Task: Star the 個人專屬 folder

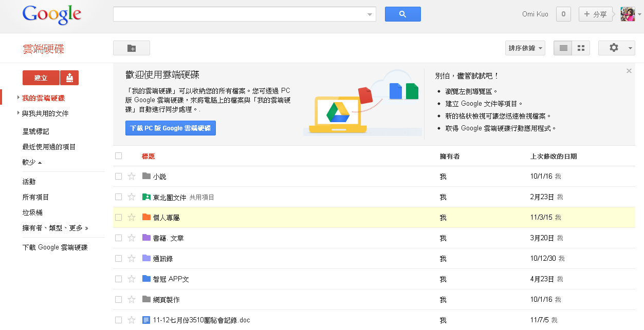Action: point(132,218)
